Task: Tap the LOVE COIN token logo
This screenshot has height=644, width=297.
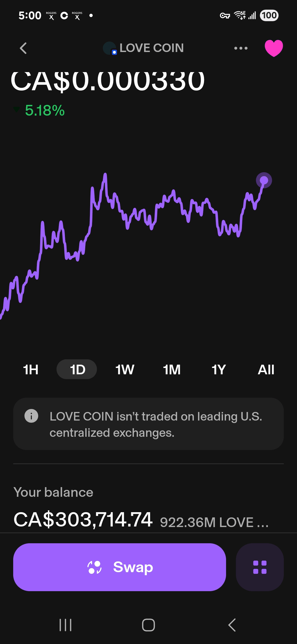Action: [110, 48]
